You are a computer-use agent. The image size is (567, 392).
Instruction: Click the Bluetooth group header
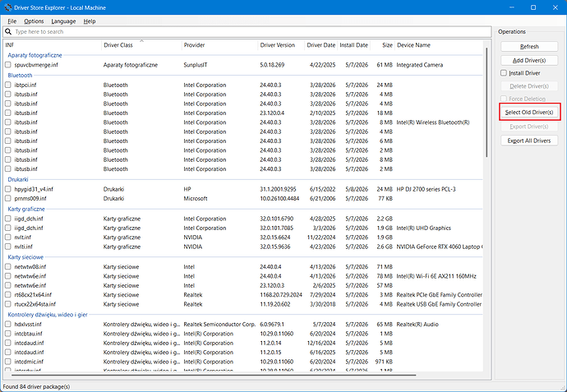[x=20, y=76]
